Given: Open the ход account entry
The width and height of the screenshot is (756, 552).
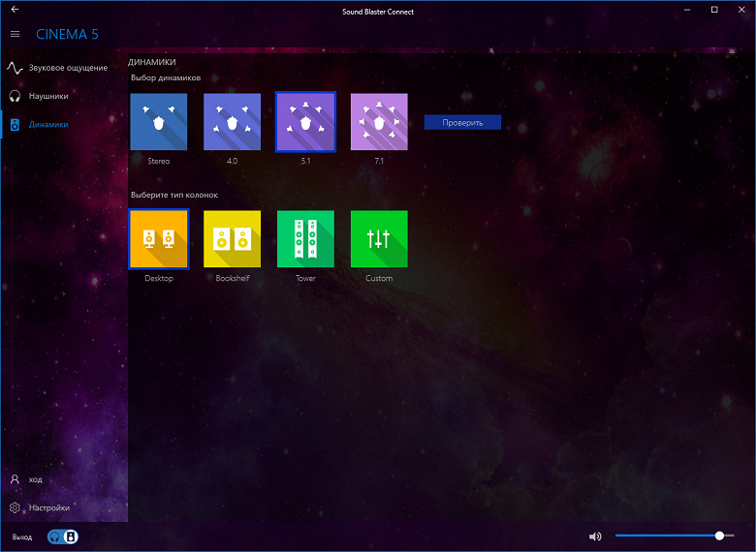Looking at the screenshot, I should coord(64,479).
